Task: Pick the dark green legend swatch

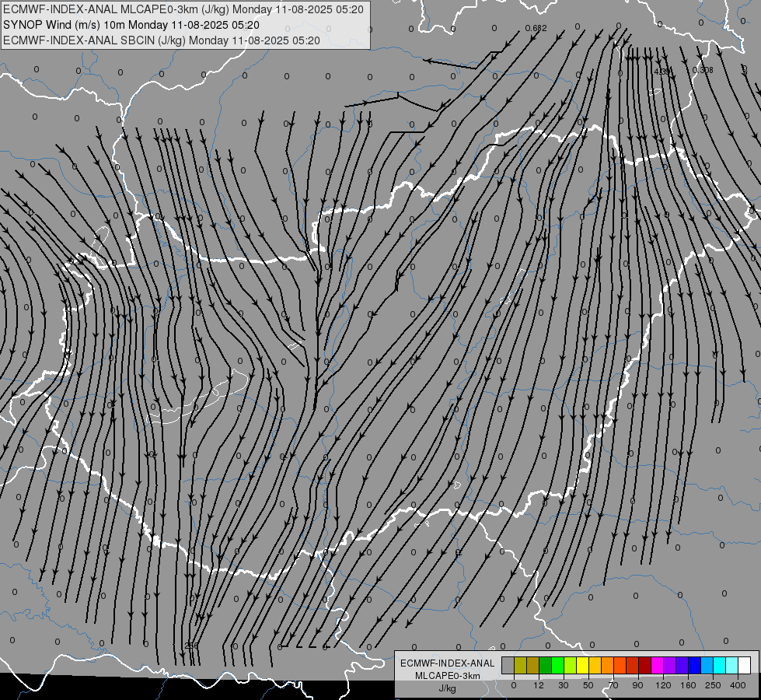Action: pyautogui.click(x=545, y=665)
